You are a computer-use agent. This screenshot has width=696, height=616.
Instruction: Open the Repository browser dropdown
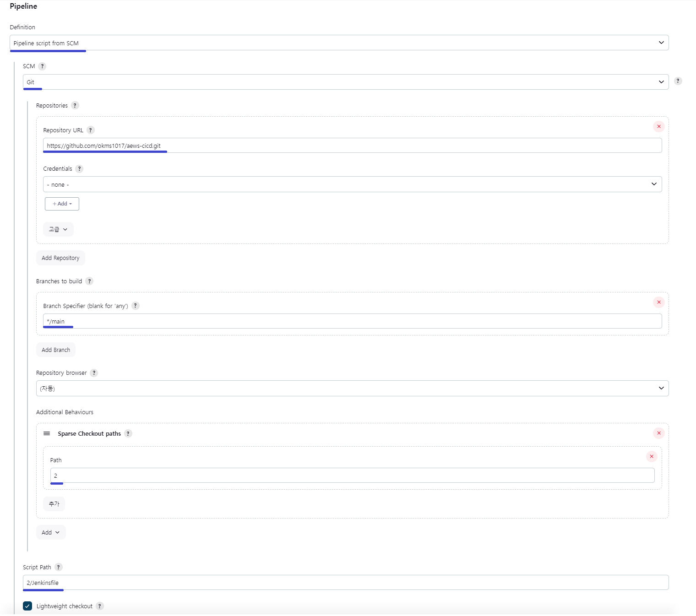click(x=352, y=389)
